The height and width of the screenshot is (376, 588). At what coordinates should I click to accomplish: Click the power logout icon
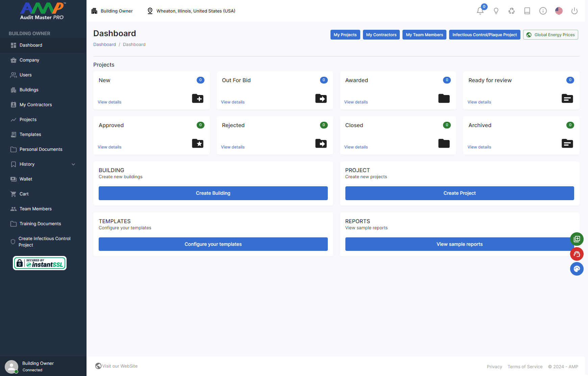pos(574,11)
